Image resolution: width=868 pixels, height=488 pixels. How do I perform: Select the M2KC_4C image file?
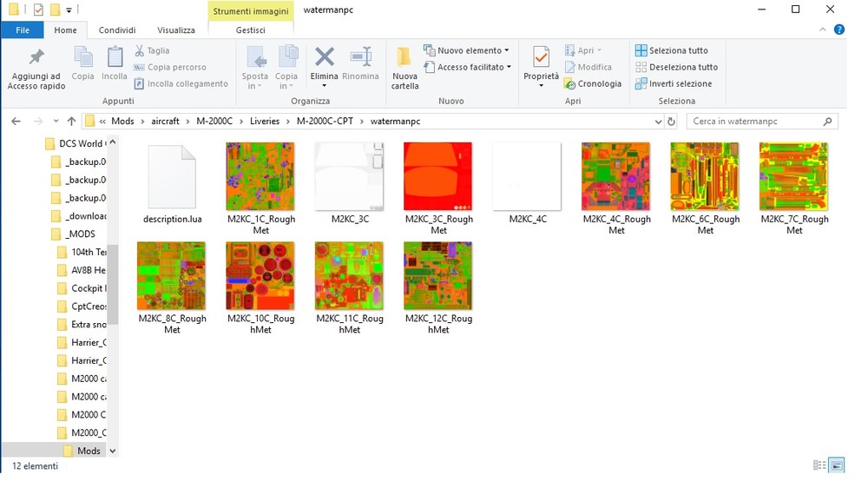(x=528, y=183)
